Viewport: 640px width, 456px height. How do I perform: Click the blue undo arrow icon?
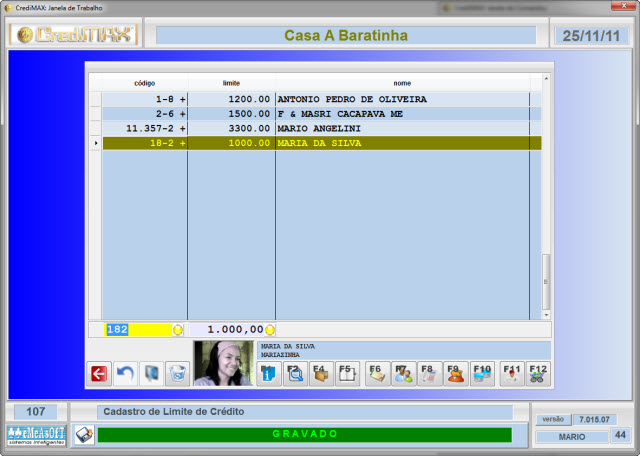[125, 373]
